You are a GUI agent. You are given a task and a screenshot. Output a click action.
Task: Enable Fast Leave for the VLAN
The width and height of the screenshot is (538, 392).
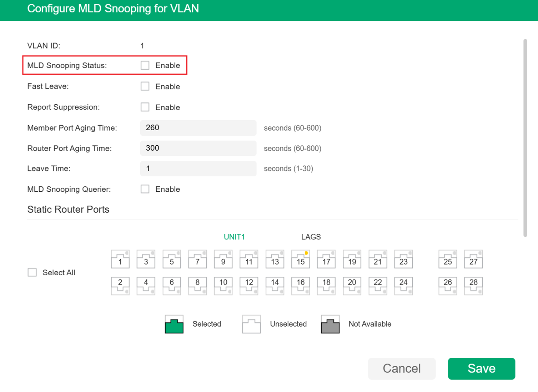[x=145, y=86]
